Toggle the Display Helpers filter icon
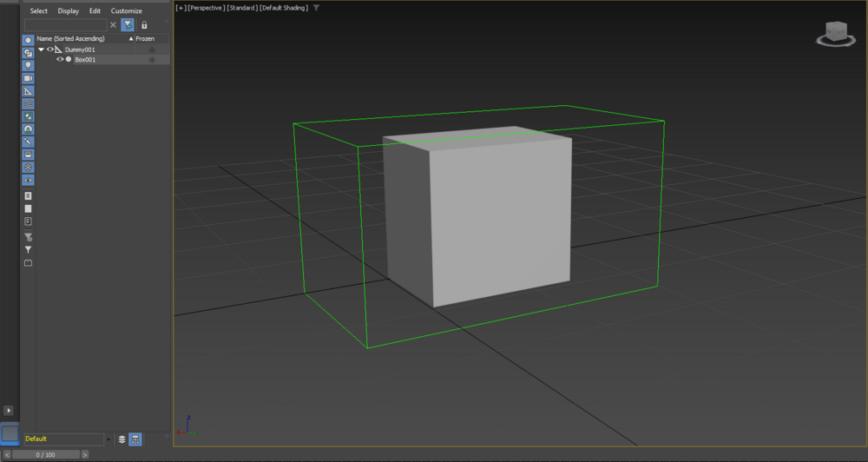 29,91
